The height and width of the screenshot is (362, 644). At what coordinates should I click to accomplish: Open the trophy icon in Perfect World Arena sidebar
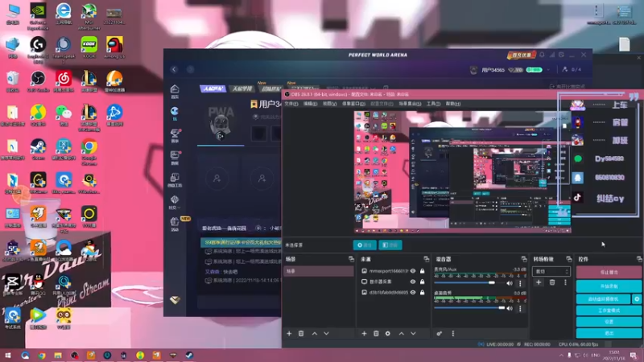[x=175, y=135]
